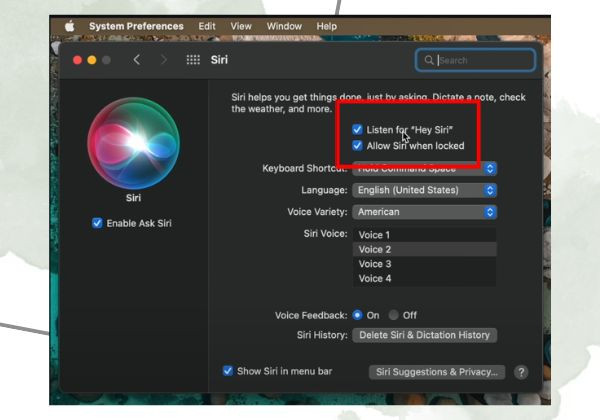Set Voice Feedback to Off
600x420 pixels.
(393, 315)
